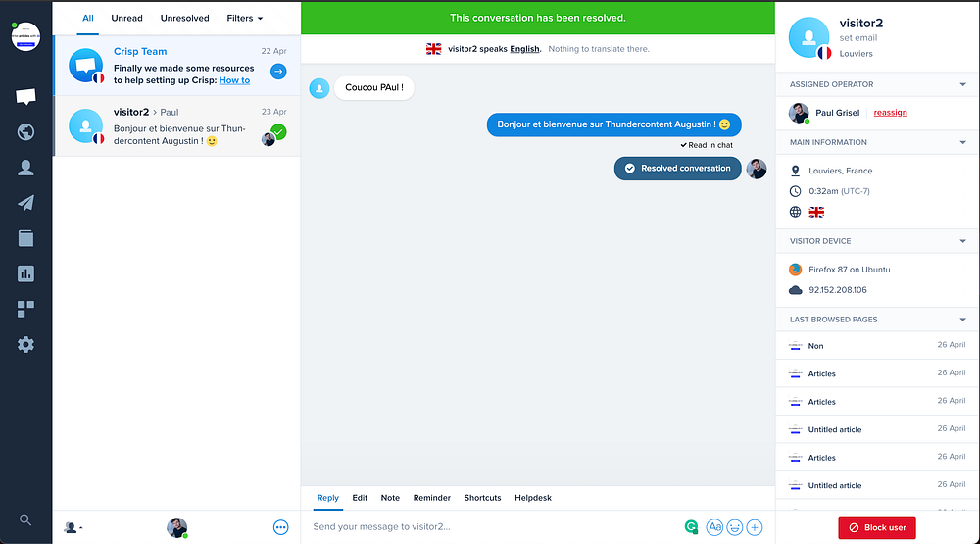Open the emoji picker smiley icon
The image size is (980, 544).
tap(734, 527)
